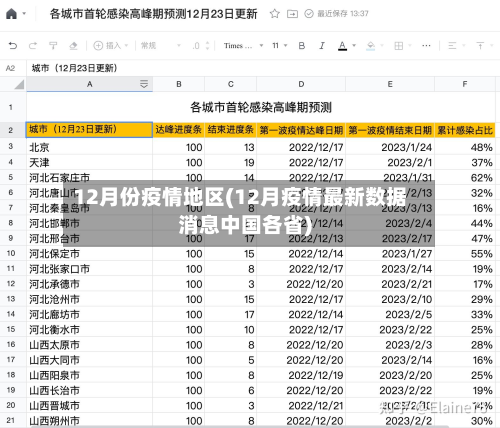Image resolution: width=500 pixels, height=428 pixels.
Task: Select the header cell 城市（12月23日更新）
Action: click(89, 130)
